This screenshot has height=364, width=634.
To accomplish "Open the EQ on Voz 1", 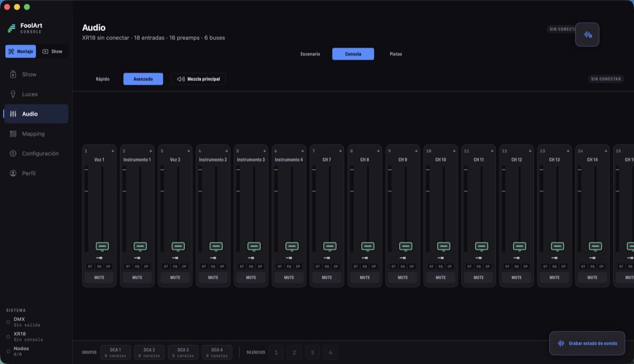I will [99, 266].
